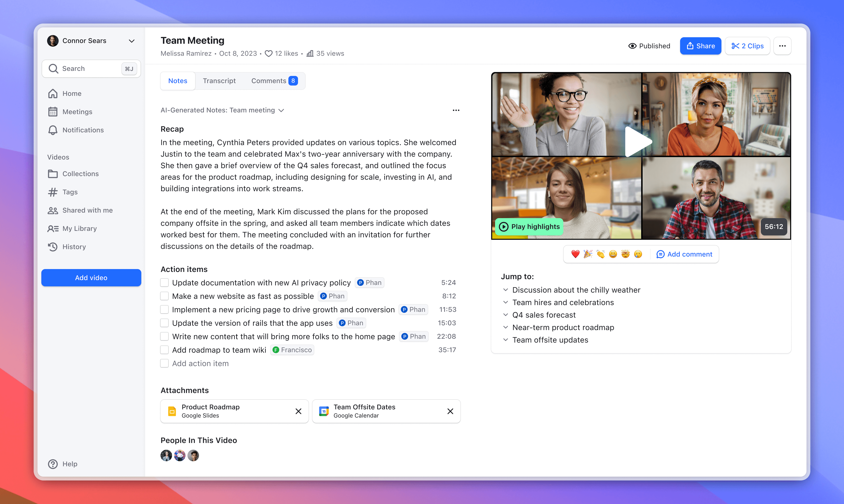Share the Team Meeting video
This screenshot has height=504, width=844.
[x=700, y=45]
